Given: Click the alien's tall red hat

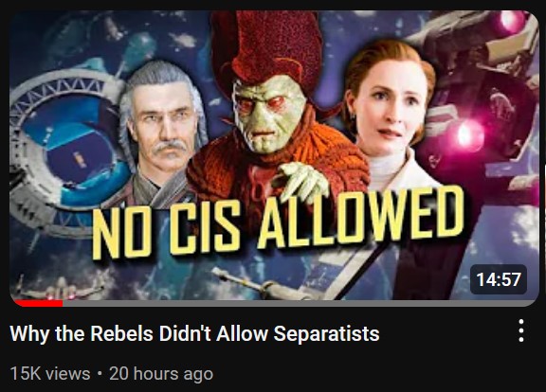Looking at the screenshot, I should click(x=268, y=47).
